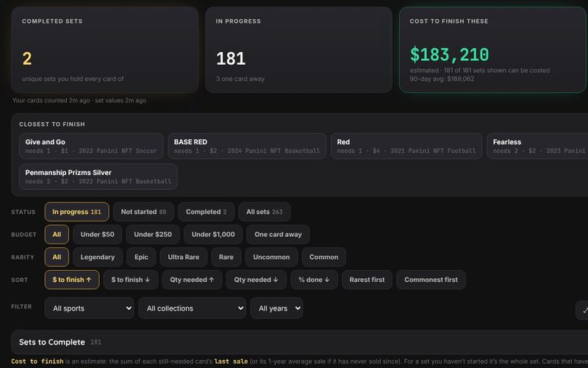588x368 pixels.
Task: Select the All budget filter
Action: (57, 234)
